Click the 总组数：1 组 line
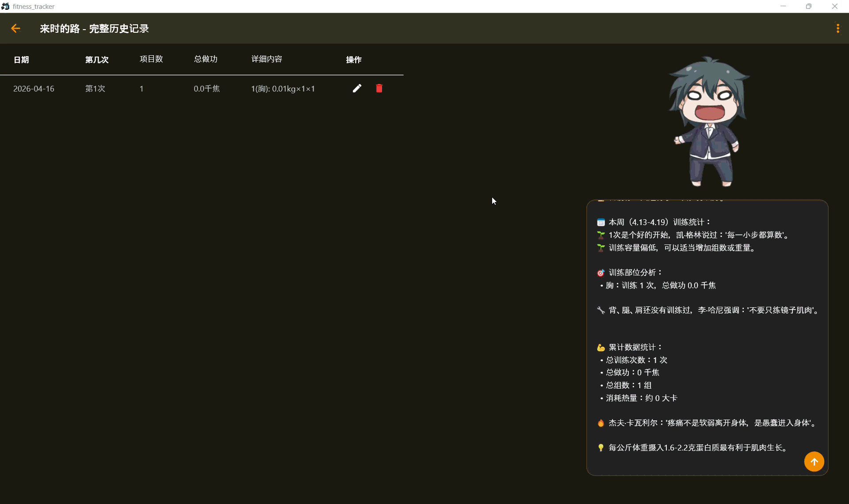Viewport: 849px width, 504px height. (x=626, y=385)
